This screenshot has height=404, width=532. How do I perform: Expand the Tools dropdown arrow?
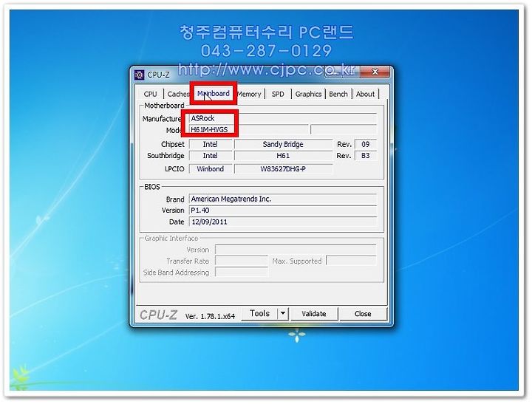click(x=283, y=314)
